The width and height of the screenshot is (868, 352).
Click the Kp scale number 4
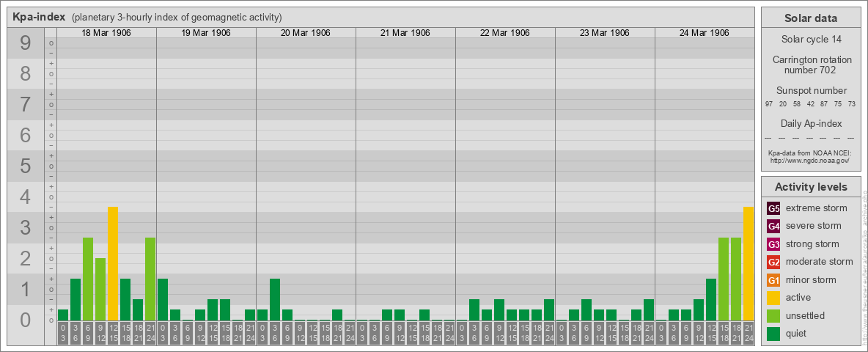click(25, 197)
